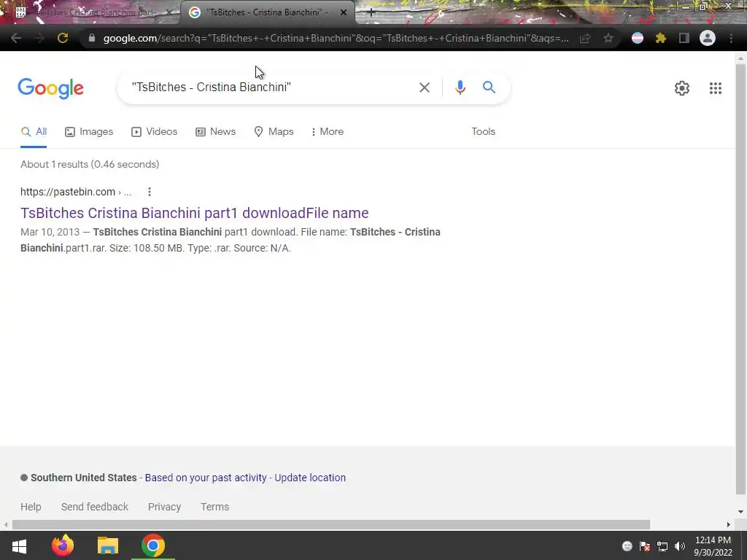Click the site padlock icon in address bar
Image resolution: width=747 pixels, height=560 pixels.
[92, 38]
